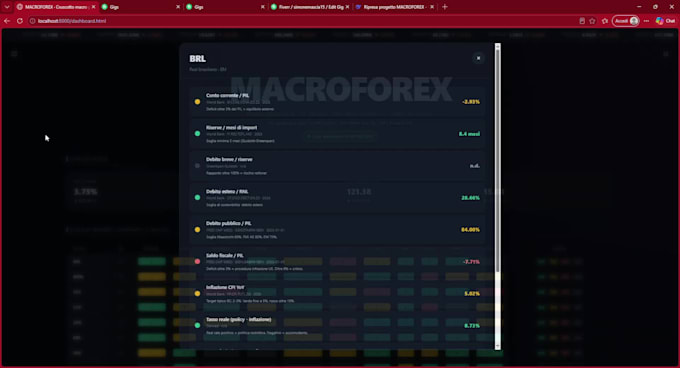
Task: Click the yellow status dot for Conto corrente / PIL
Action: (x=197, y=102)
